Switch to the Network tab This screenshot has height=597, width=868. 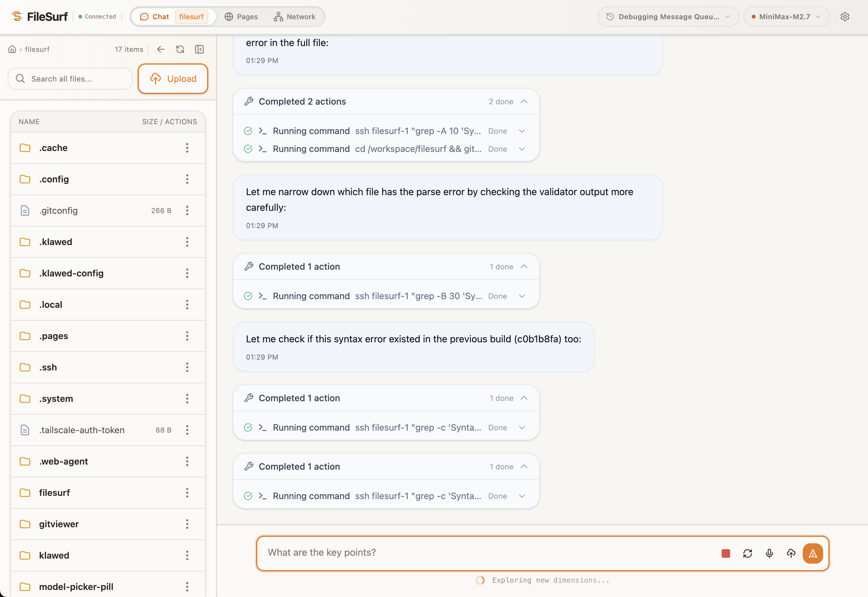(x=294, y=17)
